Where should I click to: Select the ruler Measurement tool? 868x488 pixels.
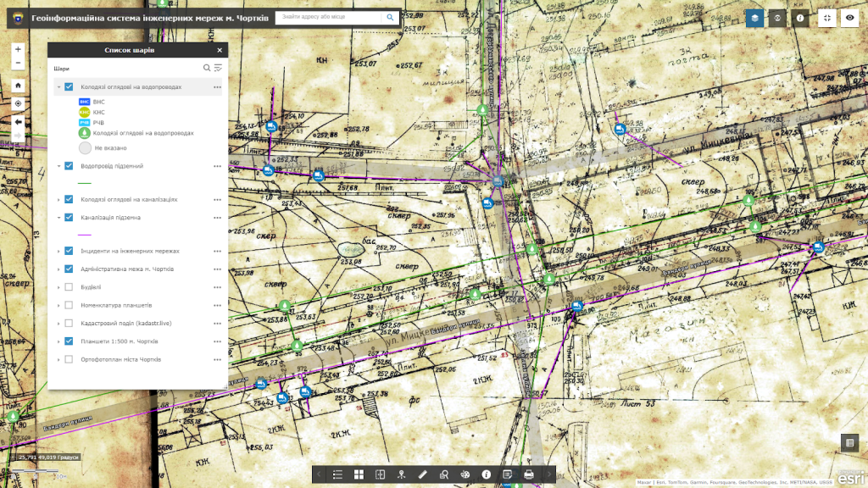422,475
